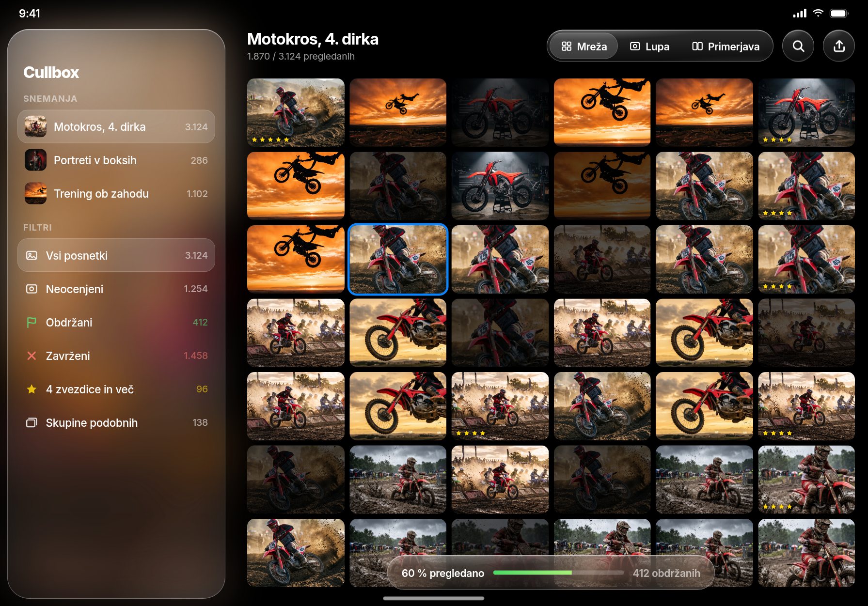Filter by Zavrženi rejected shots
868x606 pixels.
coord(116,356)
